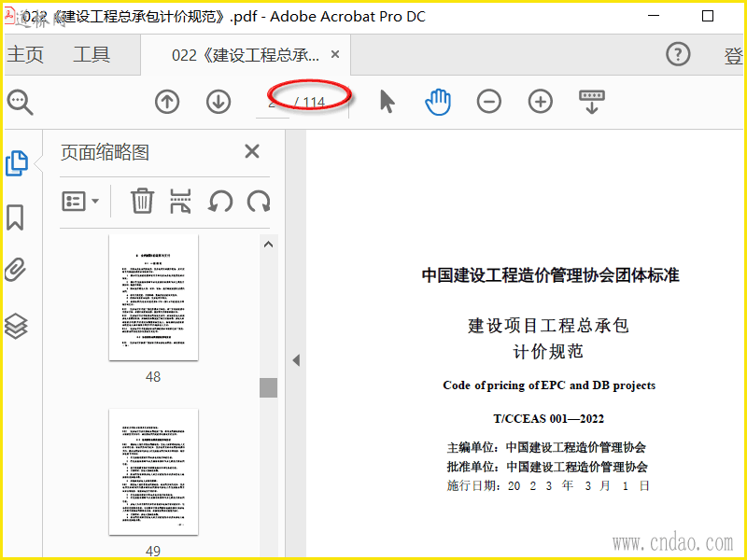Open the print pages/split pages tool
This screenshot has width=747, height=560.
pyautogui.click(x=181, y=201)
